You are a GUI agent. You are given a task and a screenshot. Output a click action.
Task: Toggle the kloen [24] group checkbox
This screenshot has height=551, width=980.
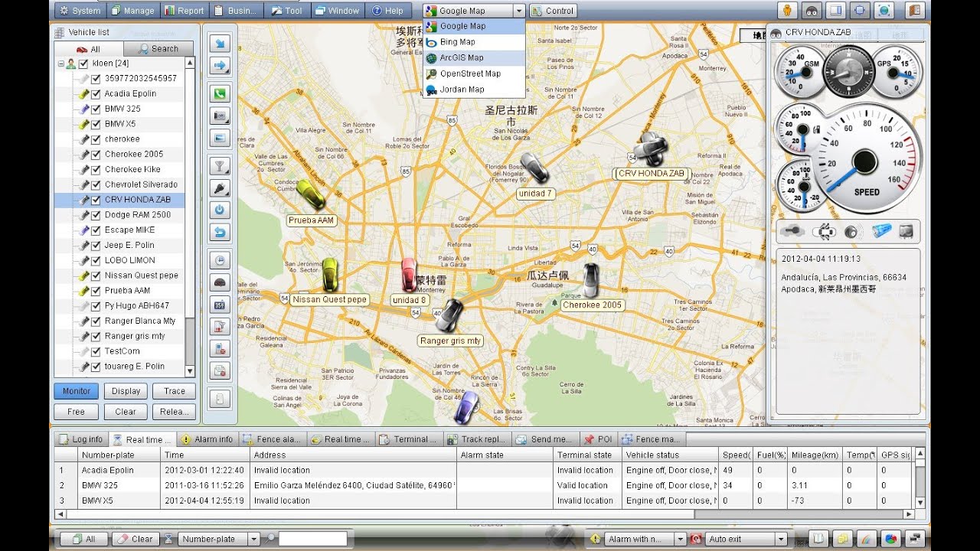point(83,64)
